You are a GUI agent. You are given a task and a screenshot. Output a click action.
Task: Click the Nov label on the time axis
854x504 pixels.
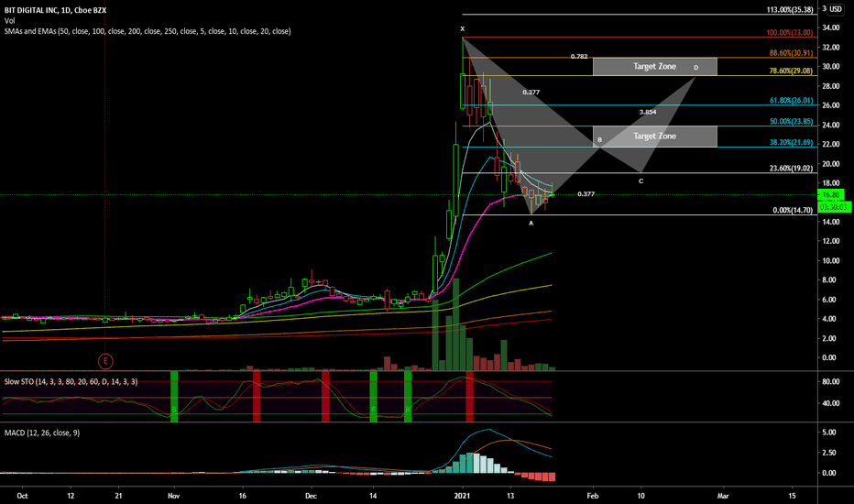pyautogui.click(x=174, y=496)
